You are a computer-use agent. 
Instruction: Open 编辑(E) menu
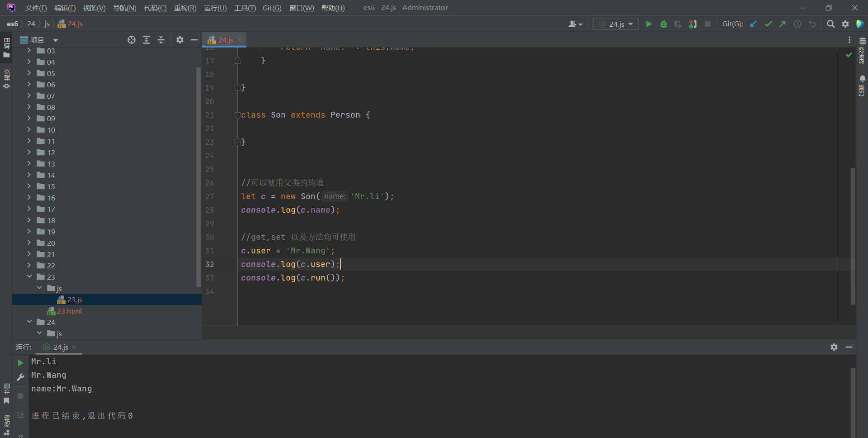pos(65,8)
